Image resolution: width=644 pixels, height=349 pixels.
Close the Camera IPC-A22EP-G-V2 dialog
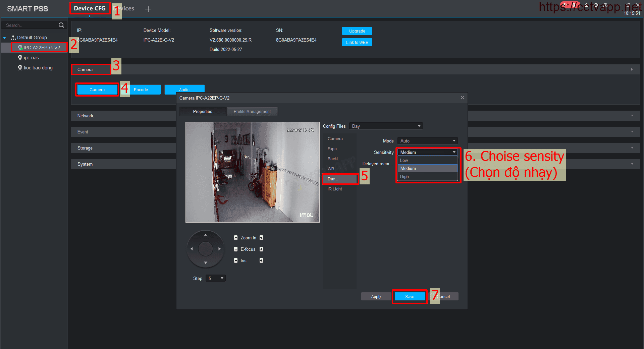point(462,98)
